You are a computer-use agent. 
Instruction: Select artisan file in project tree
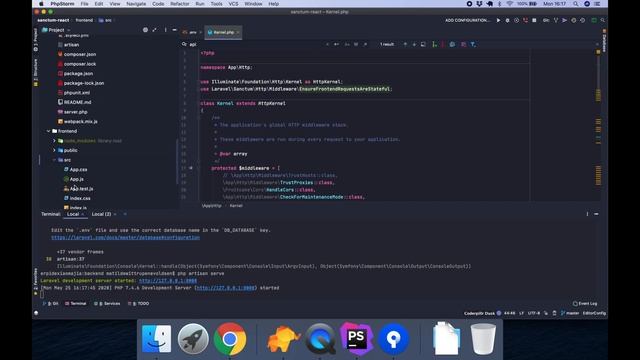tap(68, 45)
